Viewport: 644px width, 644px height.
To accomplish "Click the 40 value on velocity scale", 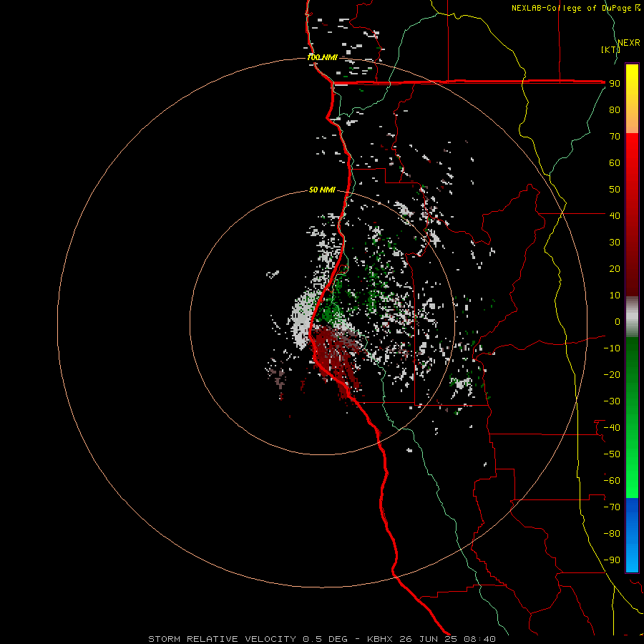I will [x=615, y=215].
